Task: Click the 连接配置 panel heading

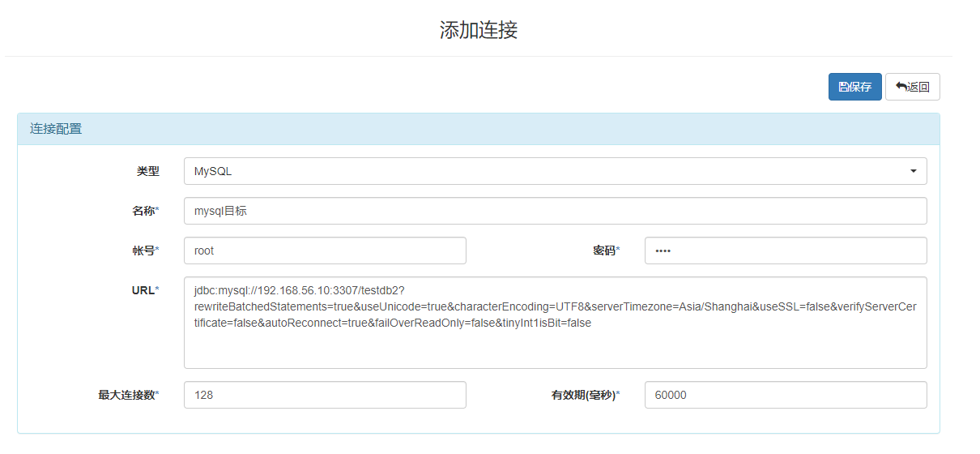Action: point(478,129)
